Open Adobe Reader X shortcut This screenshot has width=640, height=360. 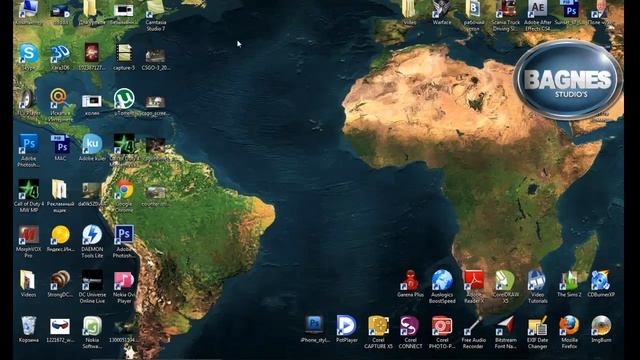click(x=473, y=280)
